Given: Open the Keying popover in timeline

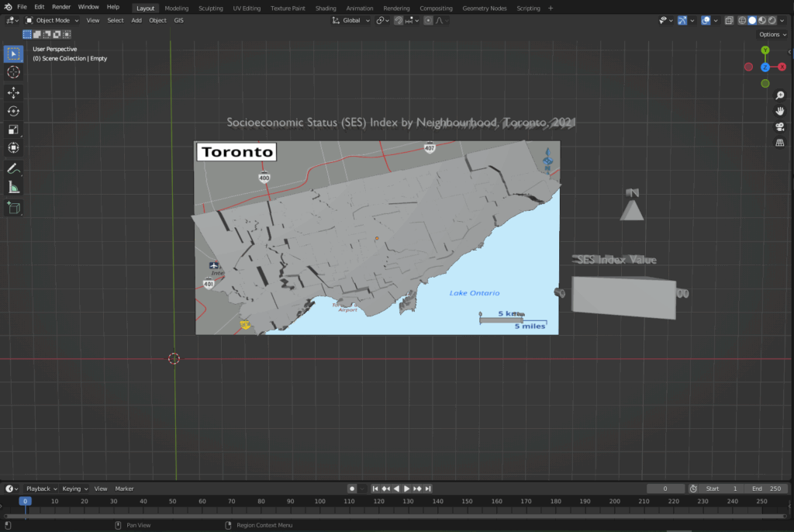Looking at the screenshot, I should [74, 489].
